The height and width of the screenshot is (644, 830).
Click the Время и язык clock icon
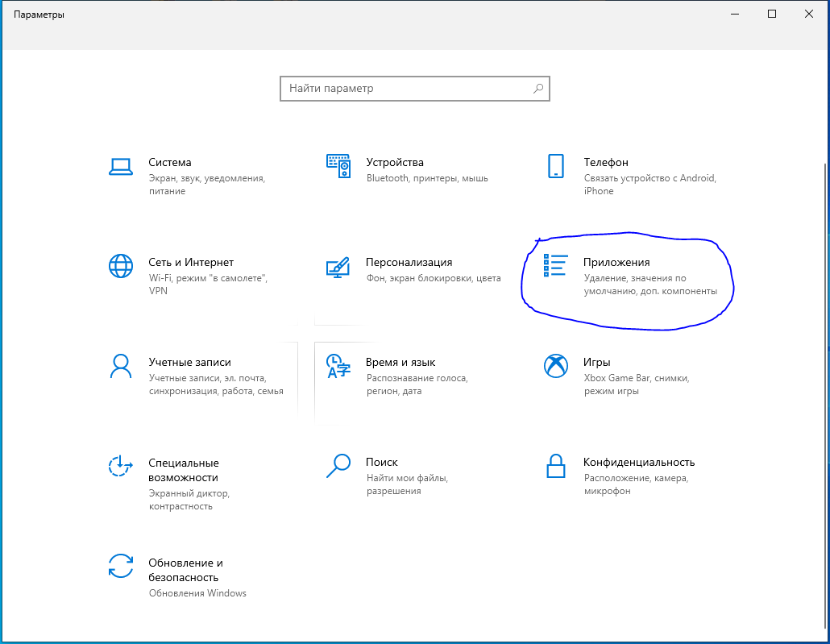338,366
